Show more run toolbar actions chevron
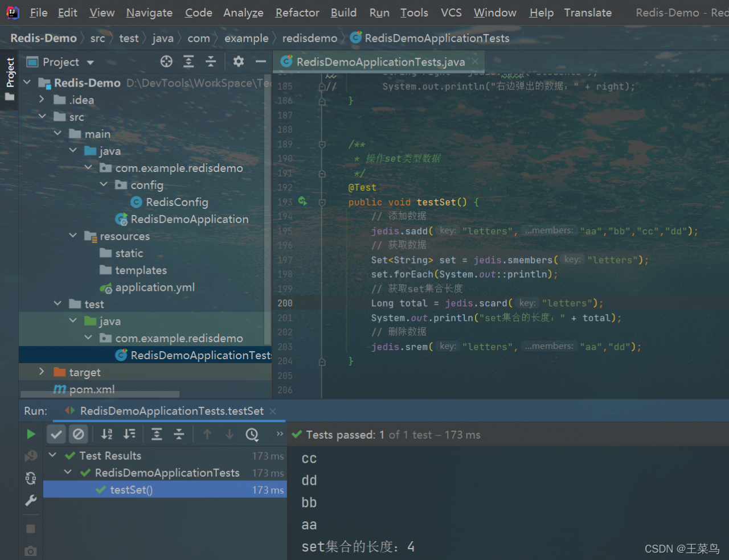Screen dimensions: 729x560 [280, 434]
